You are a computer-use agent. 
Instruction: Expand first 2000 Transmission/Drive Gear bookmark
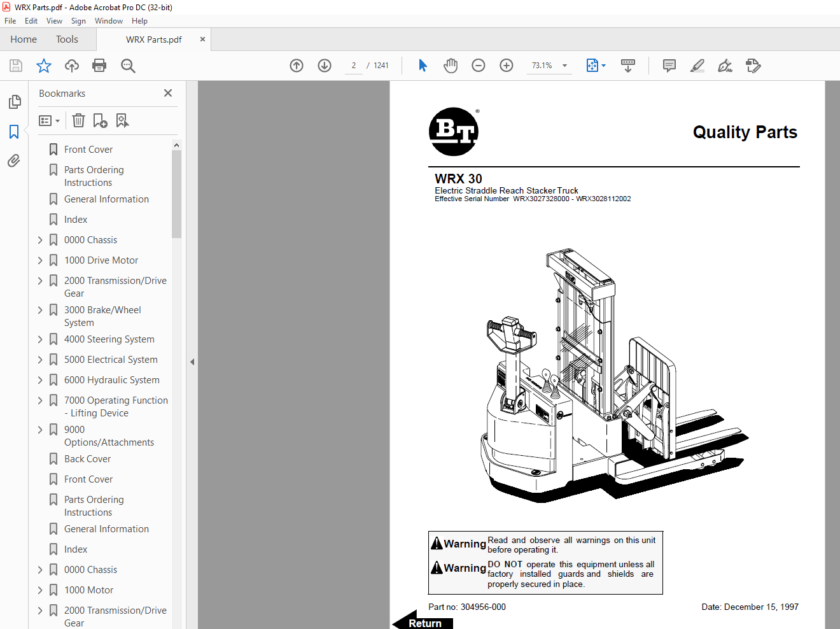click(40, 281)
